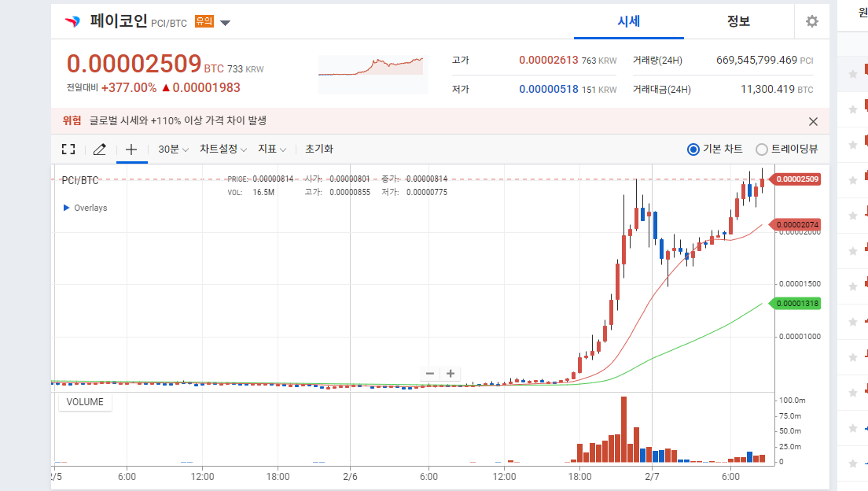
Task: Click the green 0.00001318 average tag
Action: 796,303
